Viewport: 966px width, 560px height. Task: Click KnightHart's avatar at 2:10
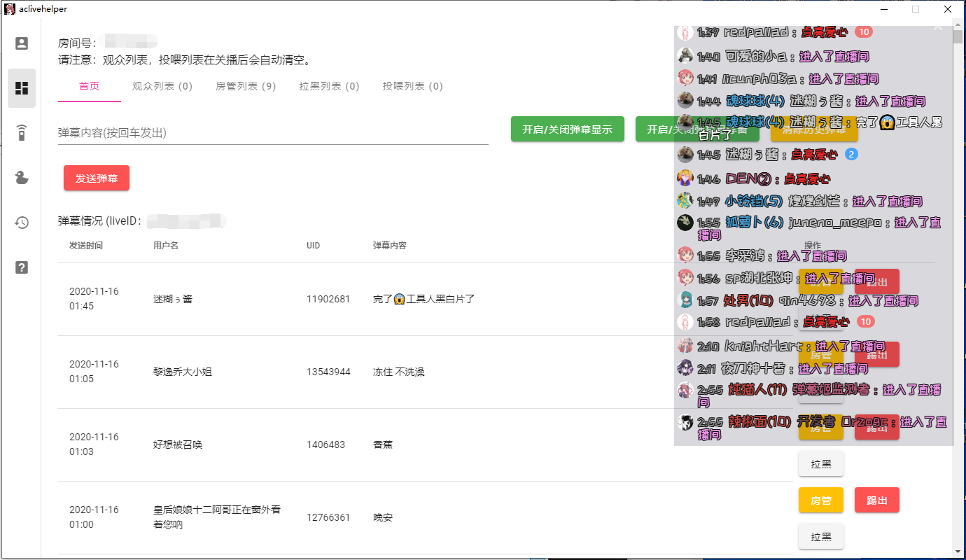685,345
